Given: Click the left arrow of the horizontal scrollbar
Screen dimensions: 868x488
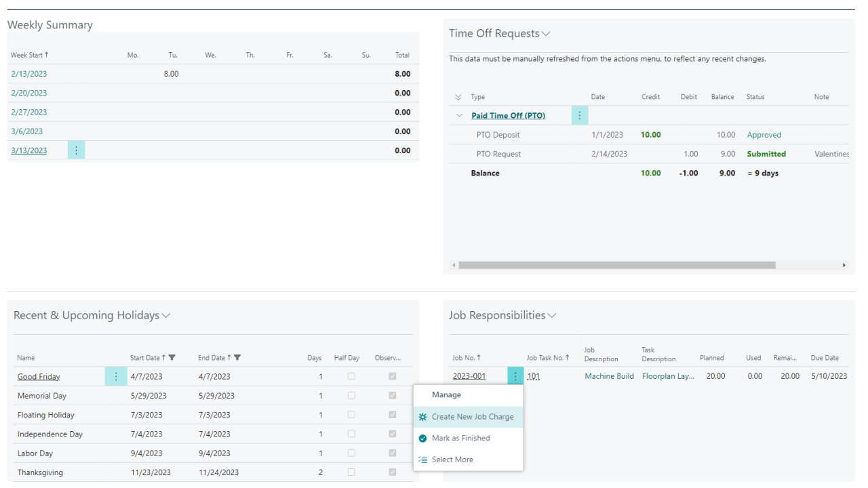Looking at the screenshot, I should 454,265.
